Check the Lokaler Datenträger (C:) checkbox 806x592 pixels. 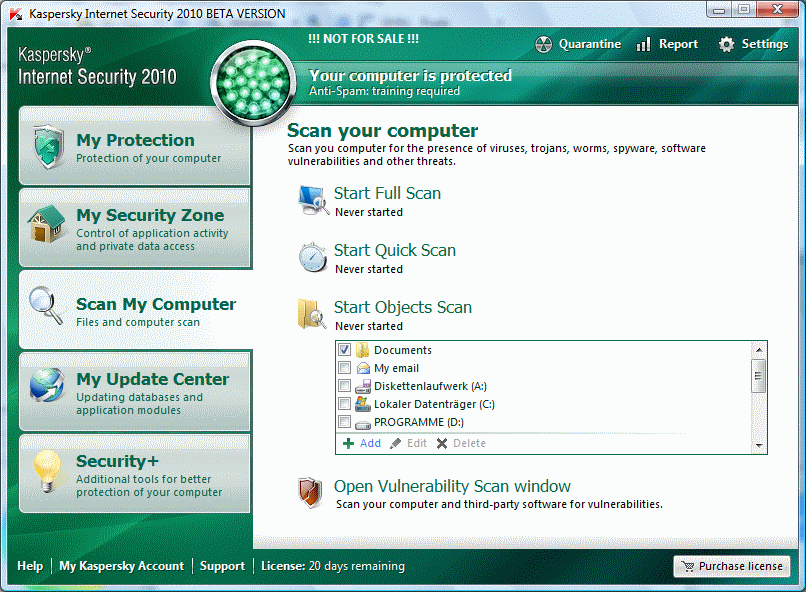point(344,404)
